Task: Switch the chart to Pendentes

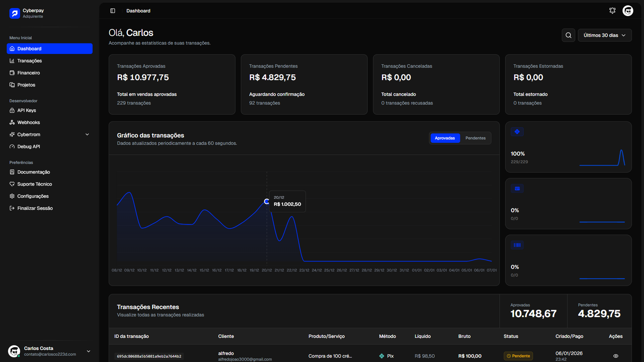Action: pyautogui.click(x=475, y=138)
